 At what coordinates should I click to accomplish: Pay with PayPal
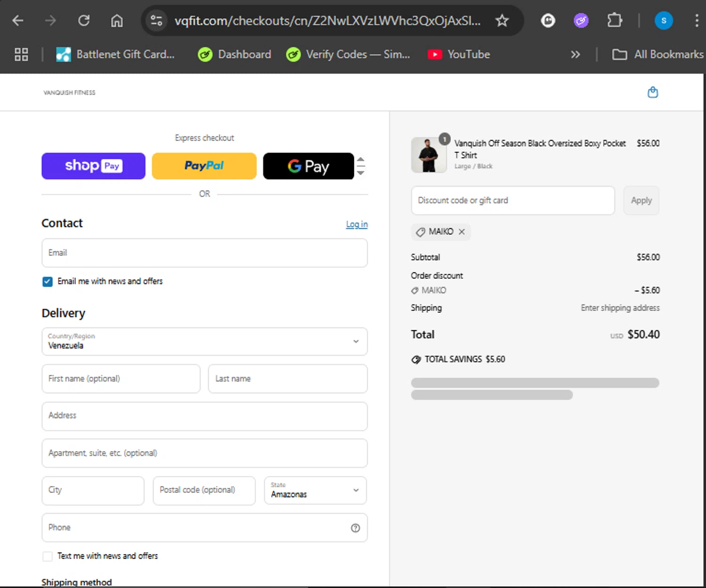(x=204, y=166)
